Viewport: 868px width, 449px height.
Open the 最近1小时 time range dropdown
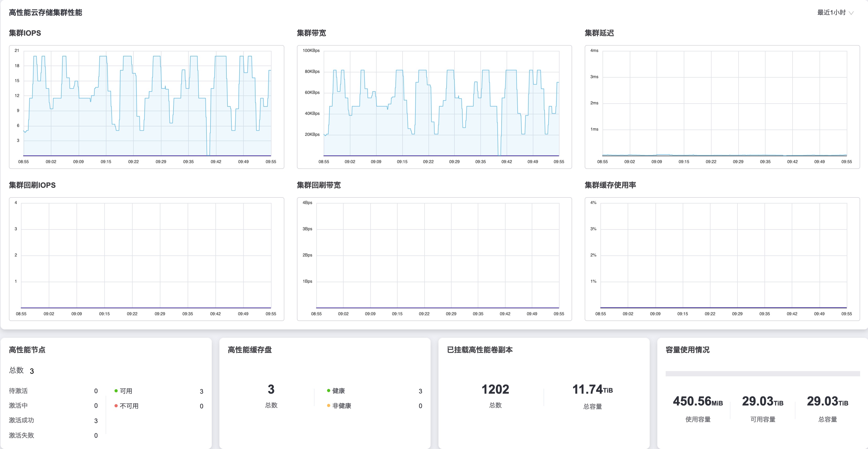click(x=832, y=13)
